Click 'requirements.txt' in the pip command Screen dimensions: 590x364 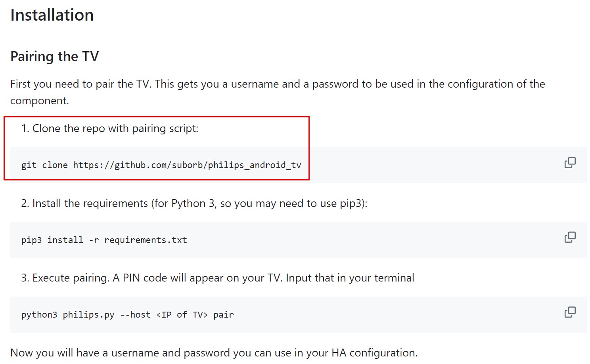(x=146, y=240)
